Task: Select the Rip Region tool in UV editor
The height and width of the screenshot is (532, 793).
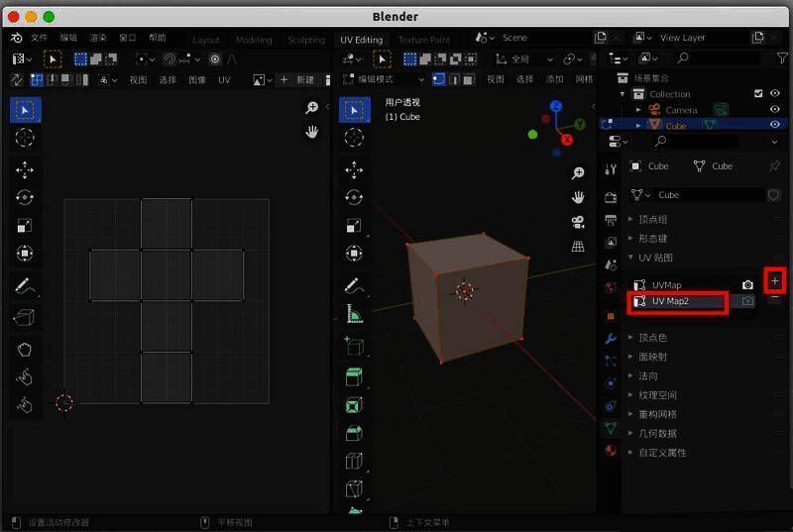Action: pyautogui.click(x=25, y=318)
